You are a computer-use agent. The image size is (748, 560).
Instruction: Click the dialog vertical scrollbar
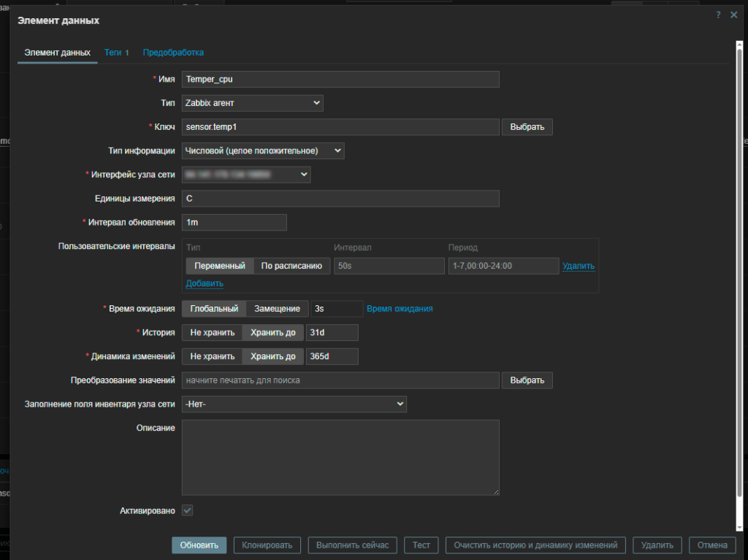point(739,286)
